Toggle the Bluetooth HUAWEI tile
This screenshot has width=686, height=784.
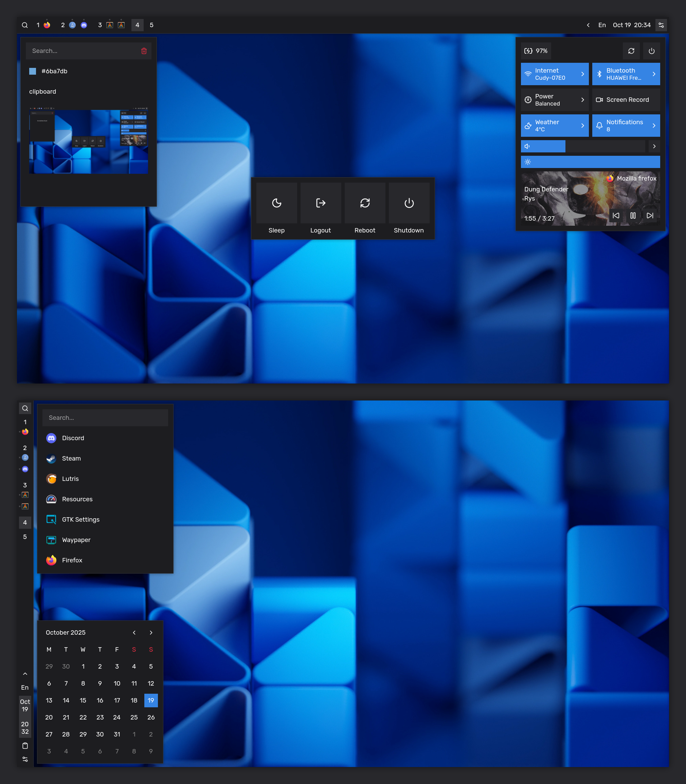(626, 74)
